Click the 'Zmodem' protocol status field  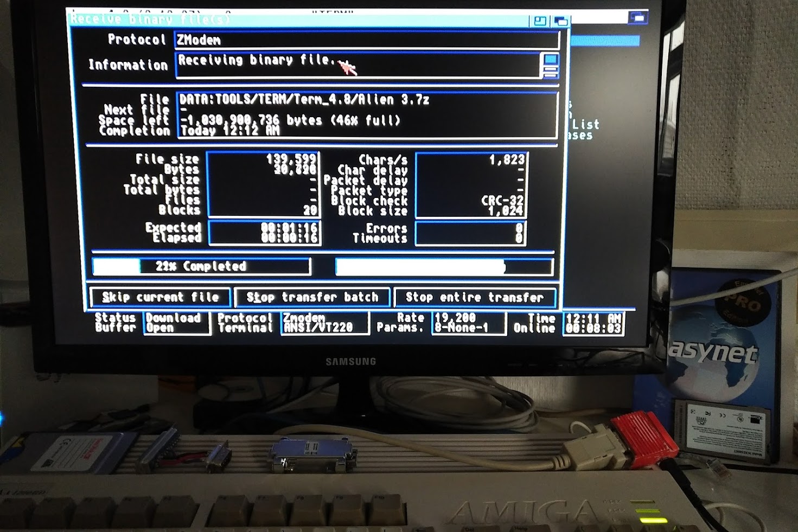pos(304,318)
